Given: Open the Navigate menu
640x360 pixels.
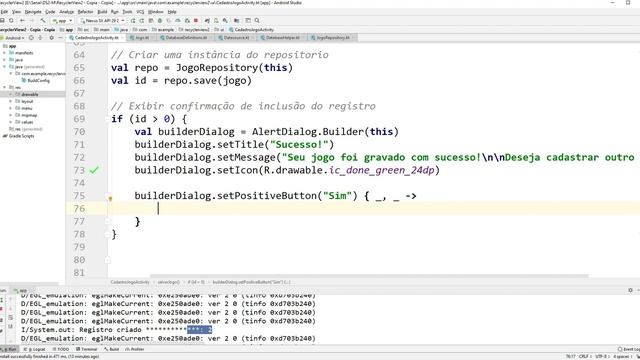Looking at the screenshot, I should coord(33,12).
